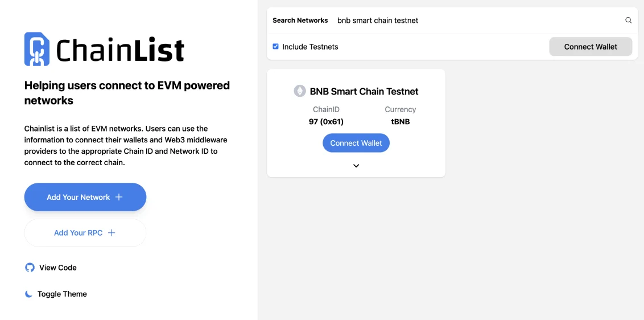Click the ChainID value 97 (0x61)
Viewport: 644px width, 320px height.
point(326,122)
